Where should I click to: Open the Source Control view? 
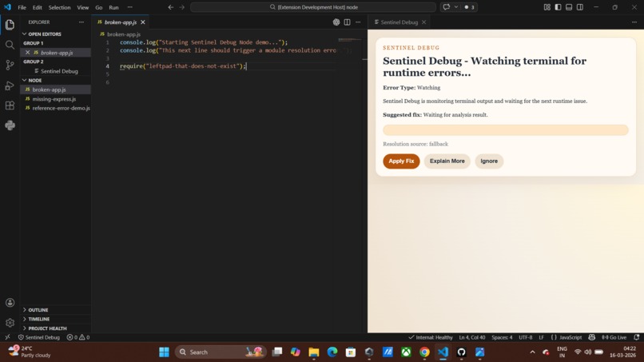(10, 65)
